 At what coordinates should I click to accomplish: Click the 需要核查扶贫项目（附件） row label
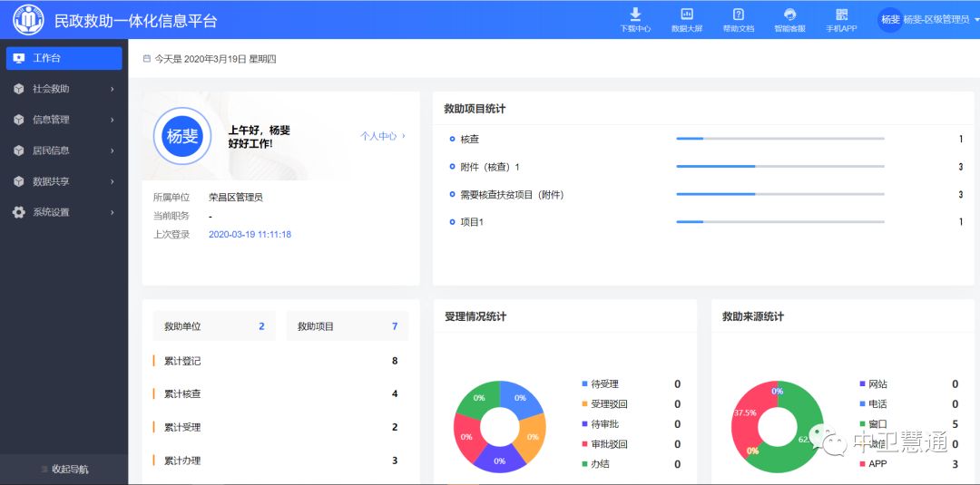512,195
